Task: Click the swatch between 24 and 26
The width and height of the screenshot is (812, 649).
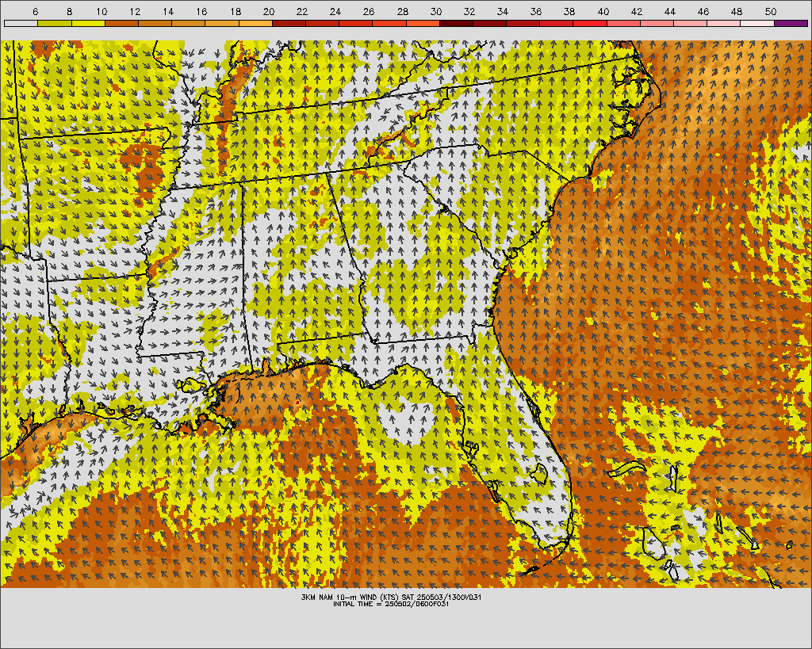Action: [x=356, y=23]
